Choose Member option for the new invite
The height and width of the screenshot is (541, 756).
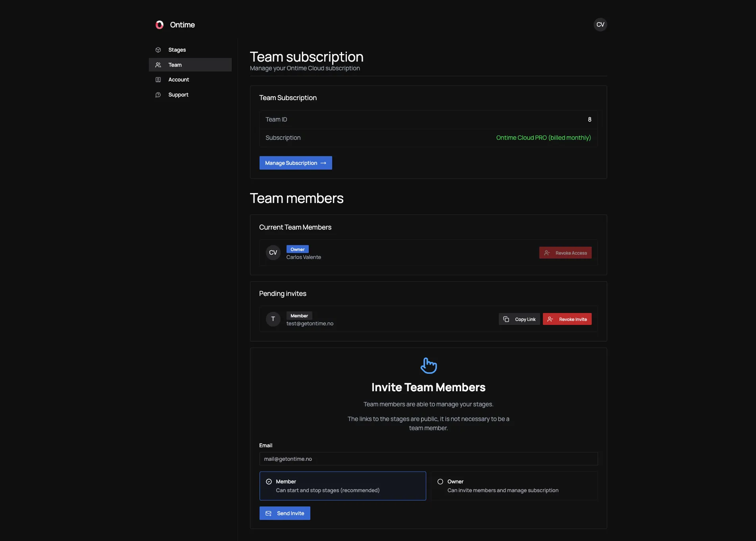(x=342, y=485)
